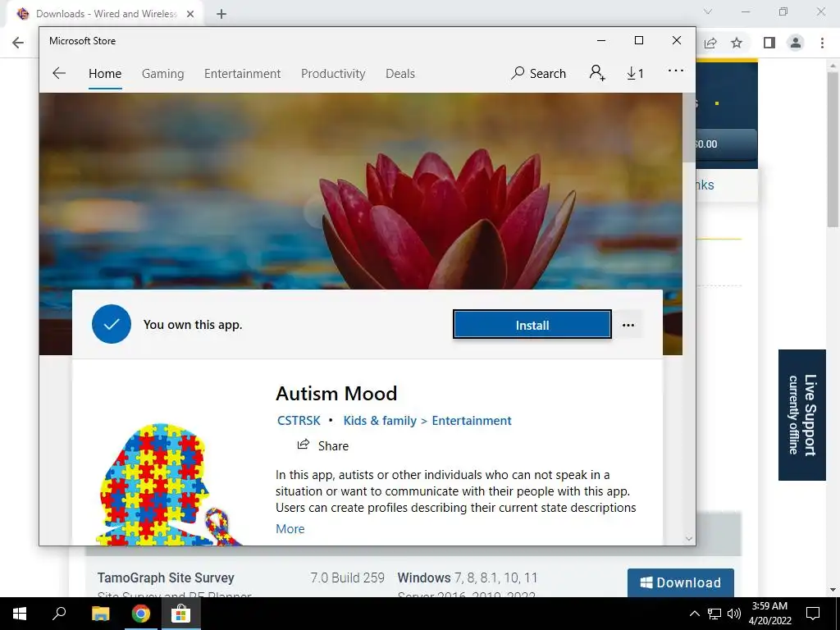The height and width of the screenshot is (630, 840).
Task: Click the Autism Mood title text
Action: 336,394
